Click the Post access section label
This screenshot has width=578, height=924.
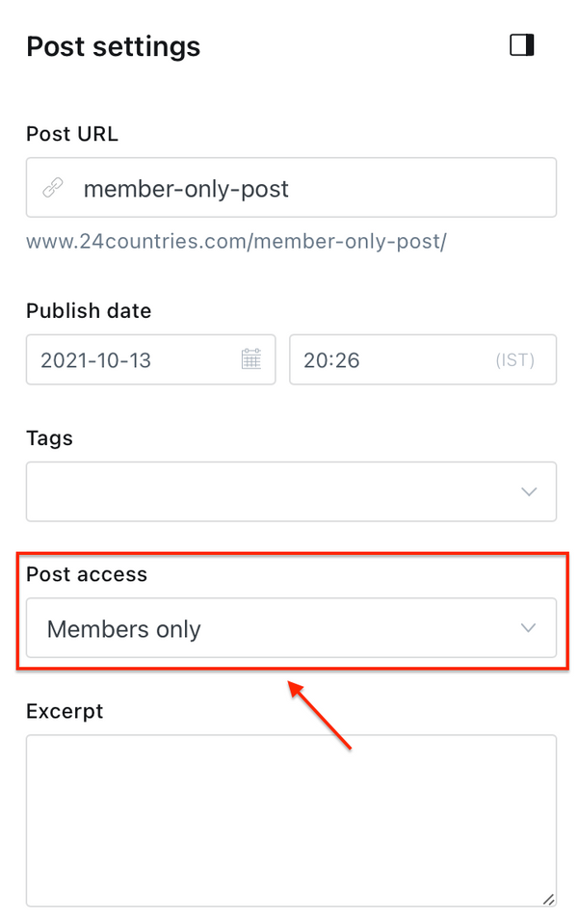87,573
